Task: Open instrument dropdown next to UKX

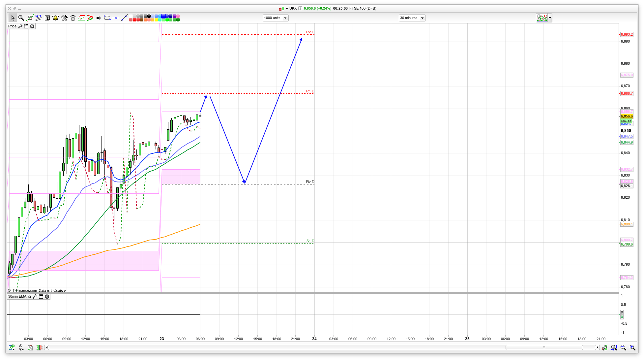Action: (287, 9)
